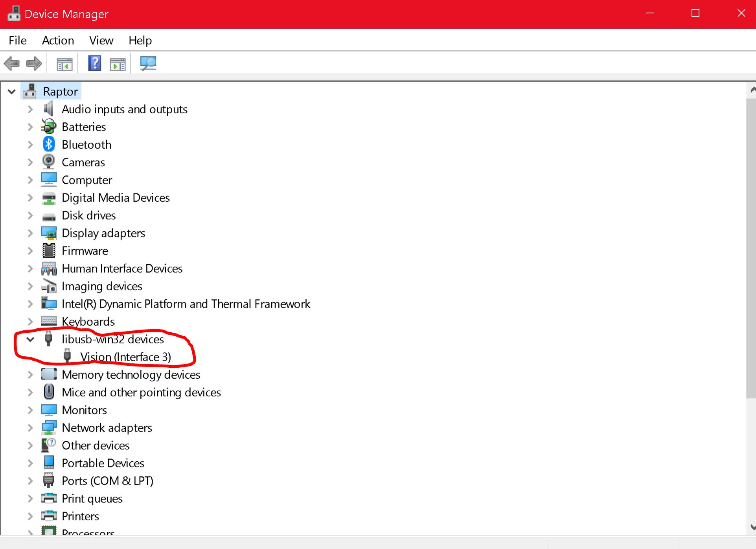Click the vertical scrollbar thumb

pyautogui.click(x=750, y=249)
